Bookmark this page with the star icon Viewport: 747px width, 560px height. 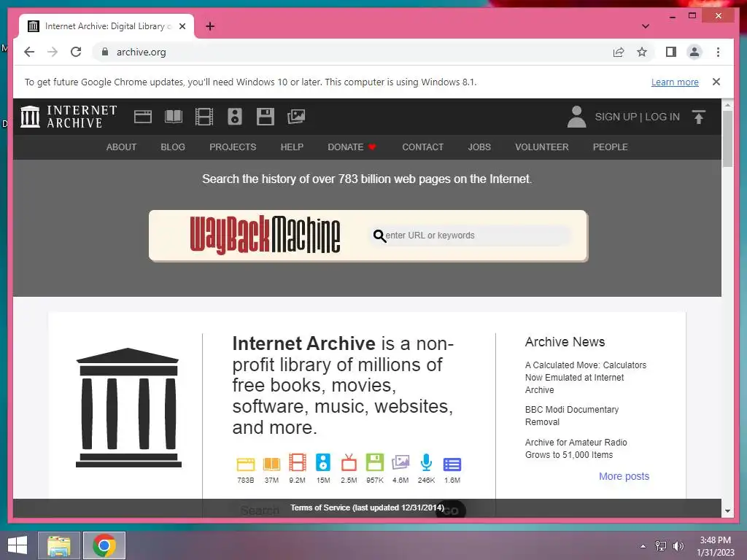pos(642,52)
